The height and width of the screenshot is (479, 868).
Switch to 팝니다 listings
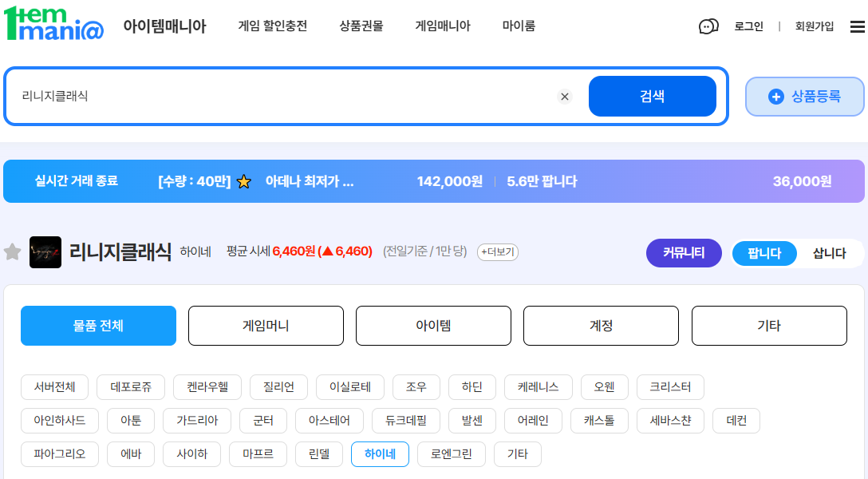pyautogui.click(x=764, y=253)
